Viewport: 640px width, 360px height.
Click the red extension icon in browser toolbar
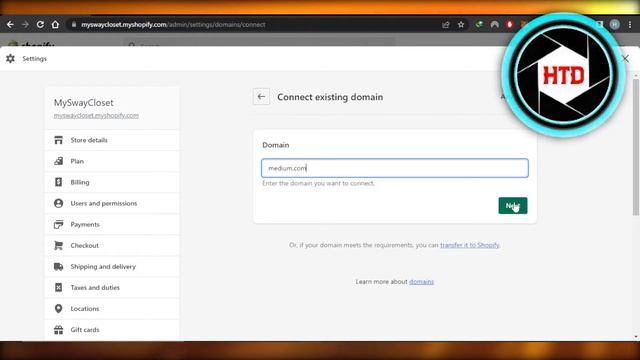509,24
